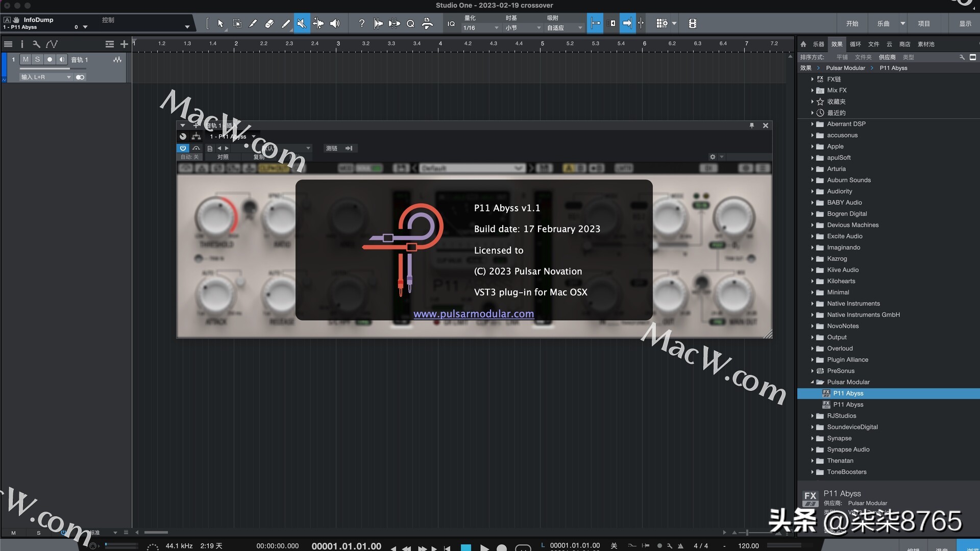The width and height of the screenshot is (980, 551).
Task: Select the Eraser tool
Action: [269, 23]
